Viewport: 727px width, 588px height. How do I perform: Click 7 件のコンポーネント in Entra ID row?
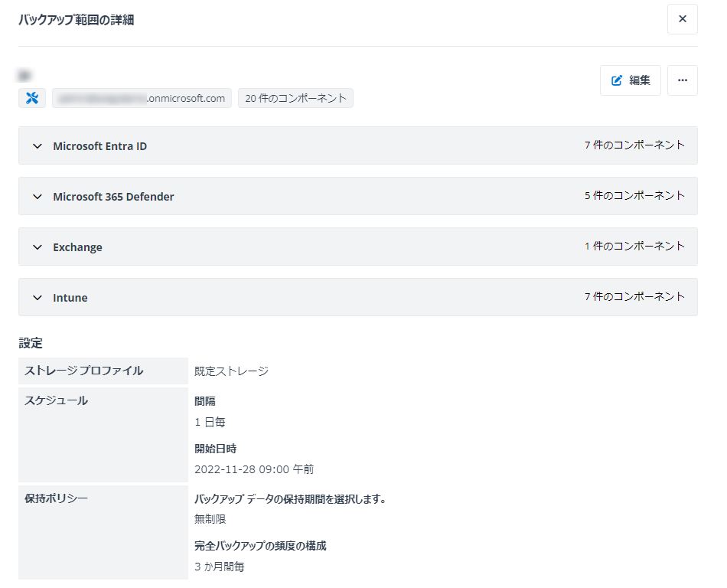click(634, 145)
